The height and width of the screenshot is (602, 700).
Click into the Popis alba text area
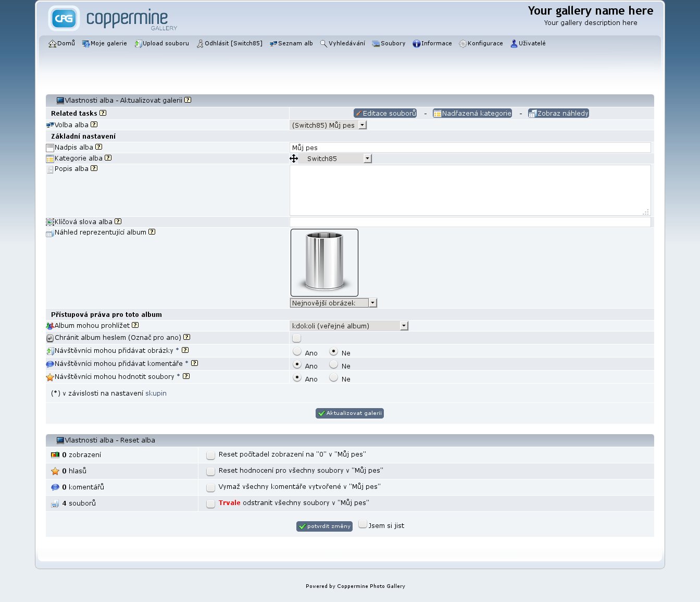(x=470, y=190)
